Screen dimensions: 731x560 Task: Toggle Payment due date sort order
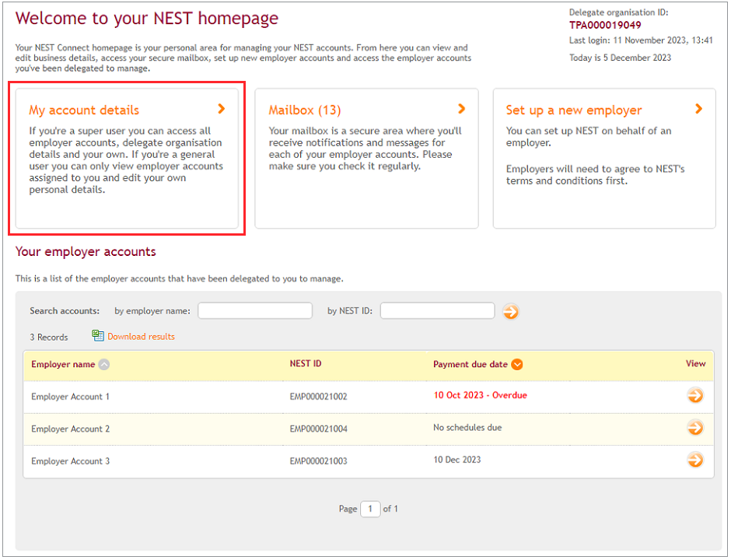(x=518, y=363)
